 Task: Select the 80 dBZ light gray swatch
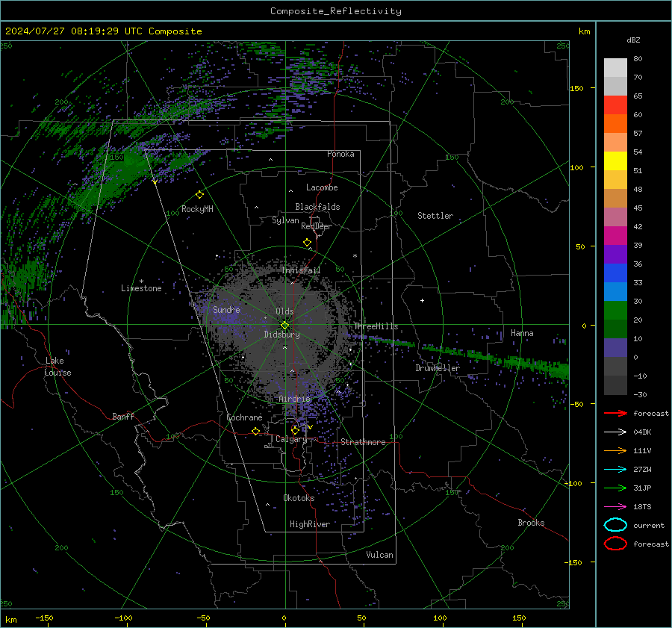(615, 67)
